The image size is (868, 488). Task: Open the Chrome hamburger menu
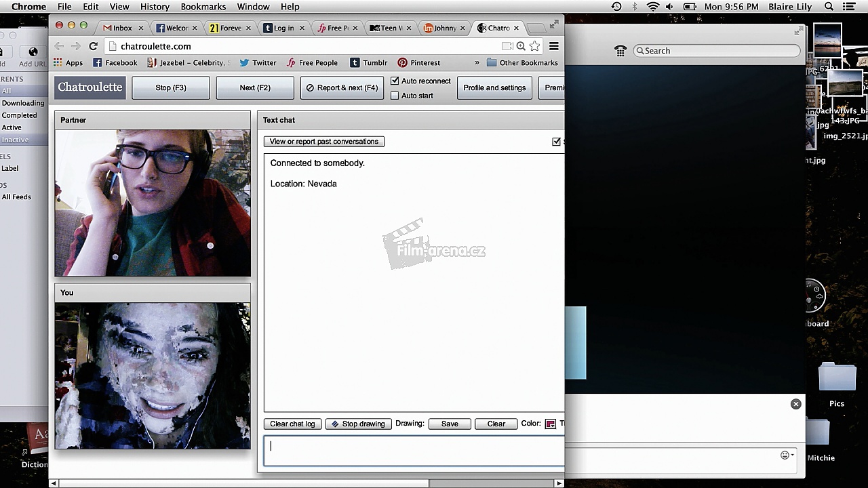(554, 46)
